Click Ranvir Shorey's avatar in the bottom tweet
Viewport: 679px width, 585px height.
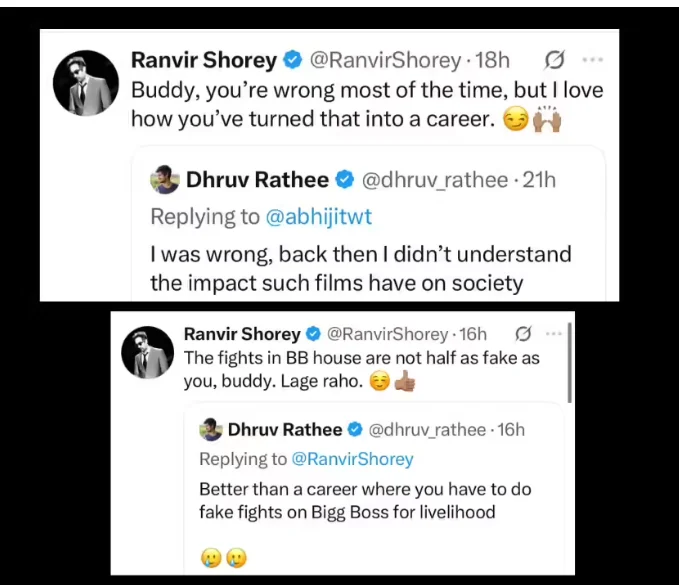(148, 352)
